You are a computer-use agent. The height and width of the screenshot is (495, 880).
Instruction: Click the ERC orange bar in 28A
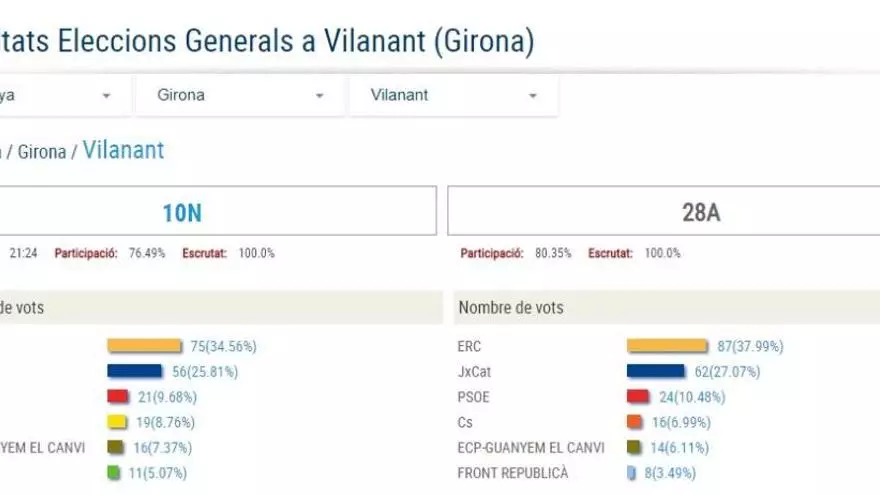pos(666,346)
